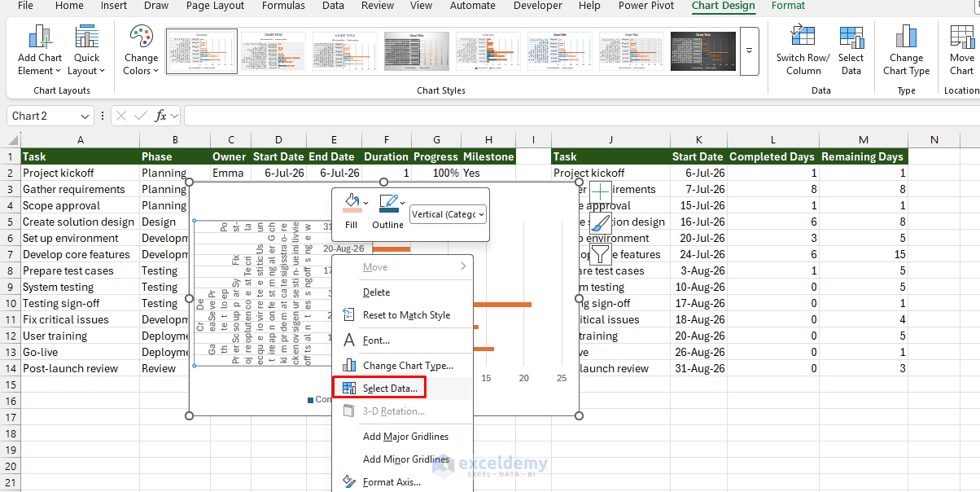Click cell A14 Post-launch review
Image resolution: width=980 pixels, height=492 pixels.
(80, 368)
